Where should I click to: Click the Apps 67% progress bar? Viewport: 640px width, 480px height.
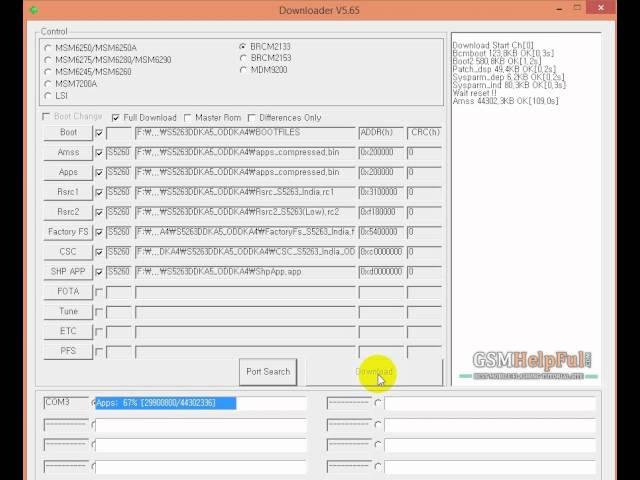pyautogui.click(x=165, y=403)
